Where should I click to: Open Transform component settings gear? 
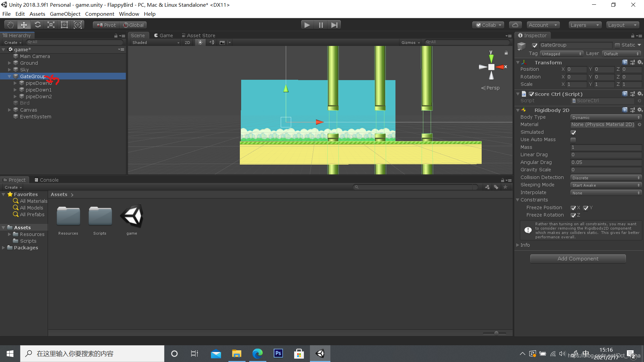(x=640, y=62)
